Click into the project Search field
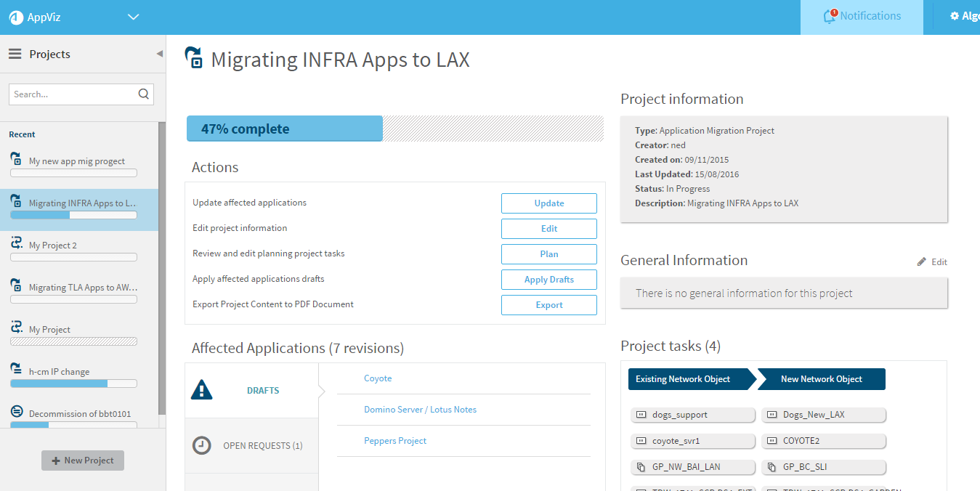The height and width of the screenshot is (491, 980). tap(73, 94)
